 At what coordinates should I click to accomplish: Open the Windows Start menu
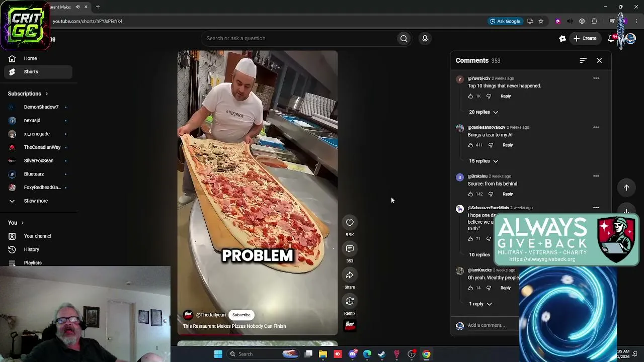click(x=218, y=354)
